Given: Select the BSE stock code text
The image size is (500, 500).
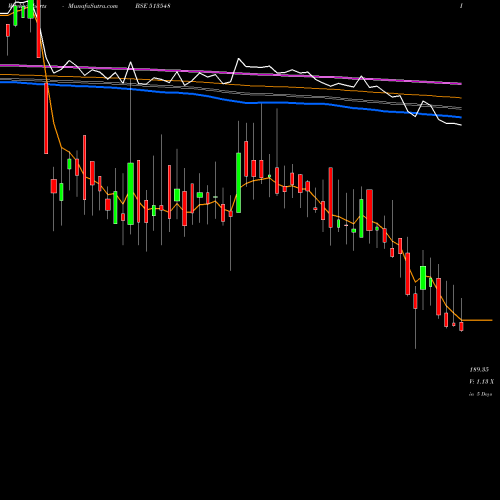Looking at the screenshot, I should coord(153,6).
